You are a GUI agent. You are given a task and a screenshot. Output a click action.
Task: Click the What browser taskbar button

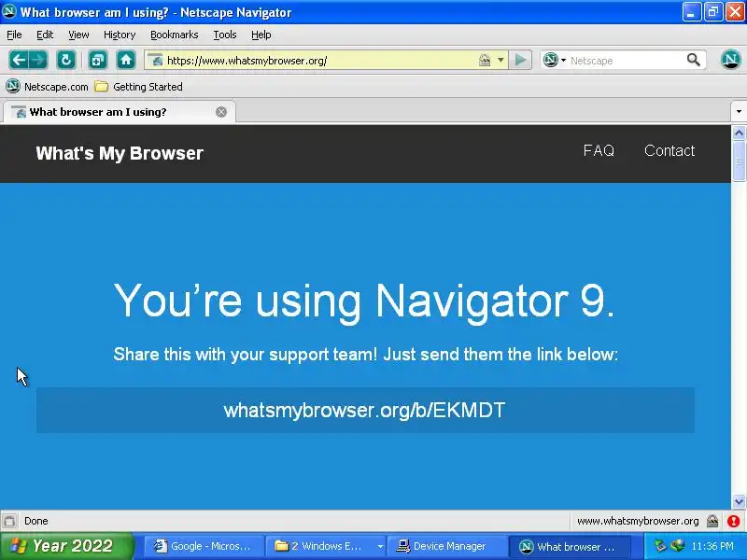click(x=570, y=546)
